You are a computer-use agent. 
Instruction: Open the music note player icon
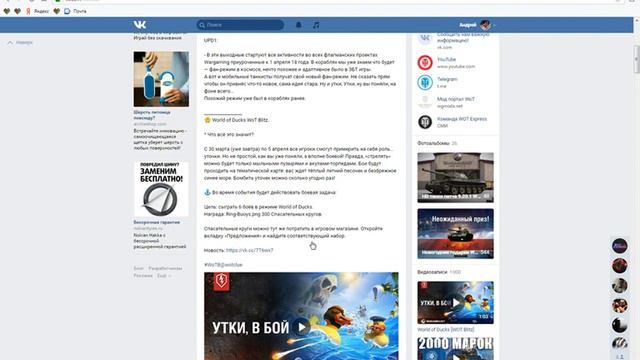[x=316, y=25]
